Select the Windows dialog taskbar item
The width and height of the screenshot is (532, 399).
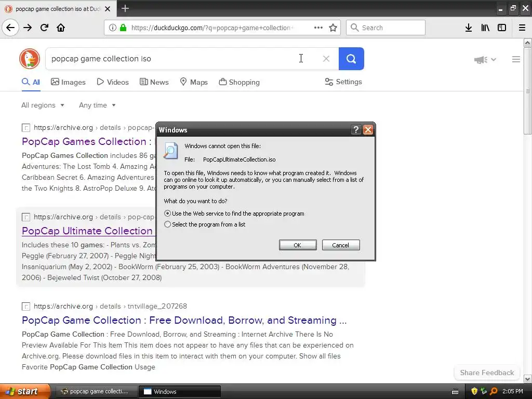pos(180,392)
